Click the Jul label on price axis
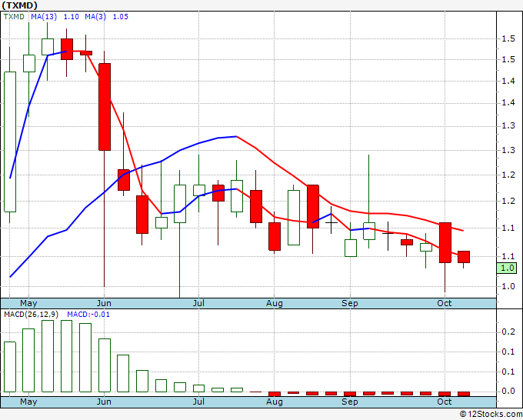523x420 pixels. 198,303
